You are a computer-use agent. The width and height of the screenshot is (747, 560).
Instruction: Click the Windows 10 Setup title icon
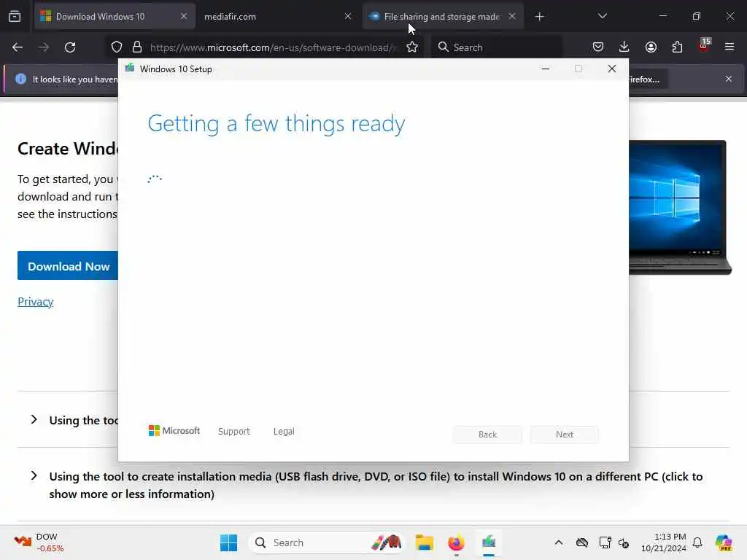click(130, 68)
